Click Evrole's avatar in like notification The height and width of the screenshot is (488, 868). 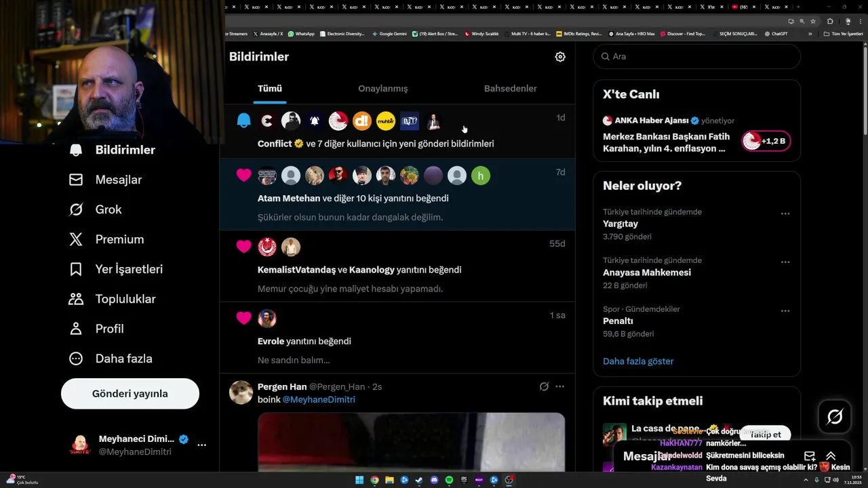[x=267, y=318]
